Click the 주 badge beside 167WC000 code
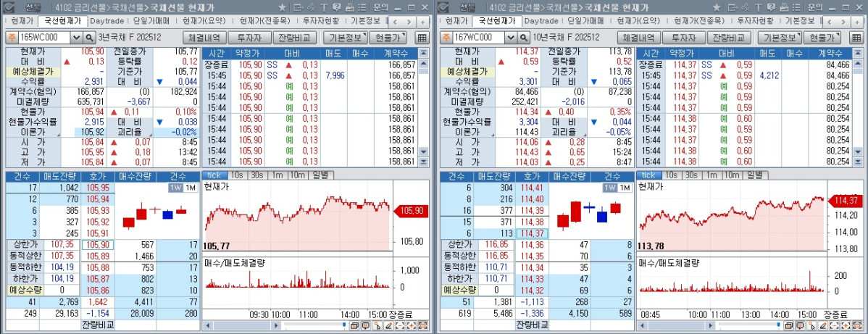 (445, 38)
